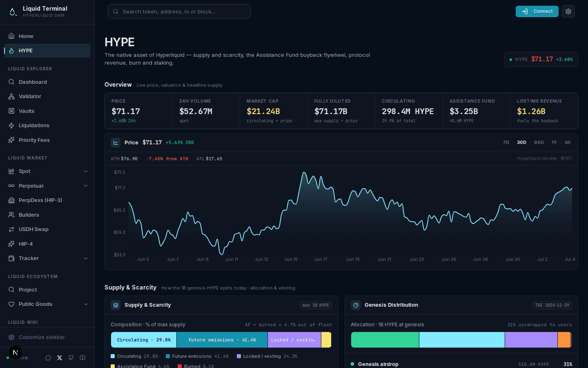Click the Vaults box icon
Image resolution: width=588 pixels, height=368 pixels.
click(x=11, y=111)
